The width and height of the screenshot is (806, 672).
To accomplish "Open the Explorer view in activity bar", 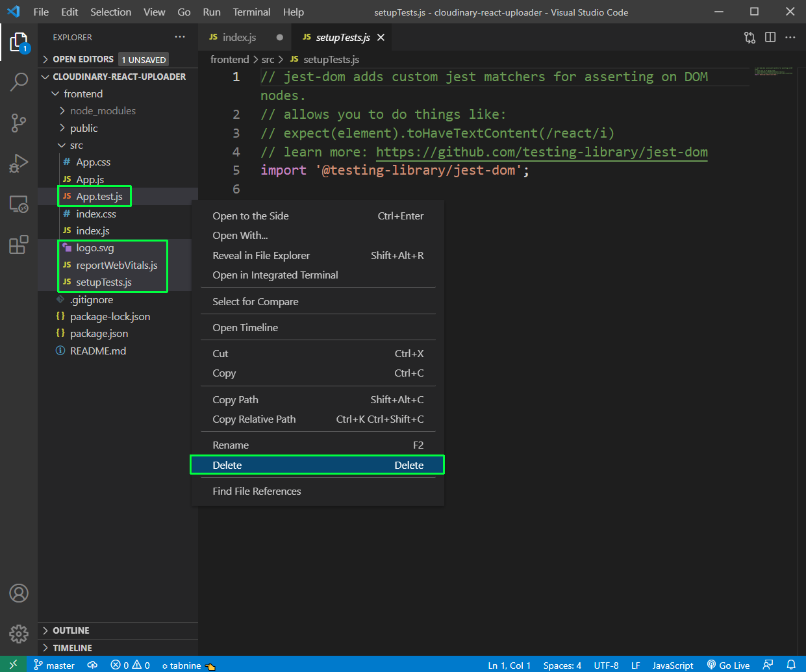I will tap(19, 42).
